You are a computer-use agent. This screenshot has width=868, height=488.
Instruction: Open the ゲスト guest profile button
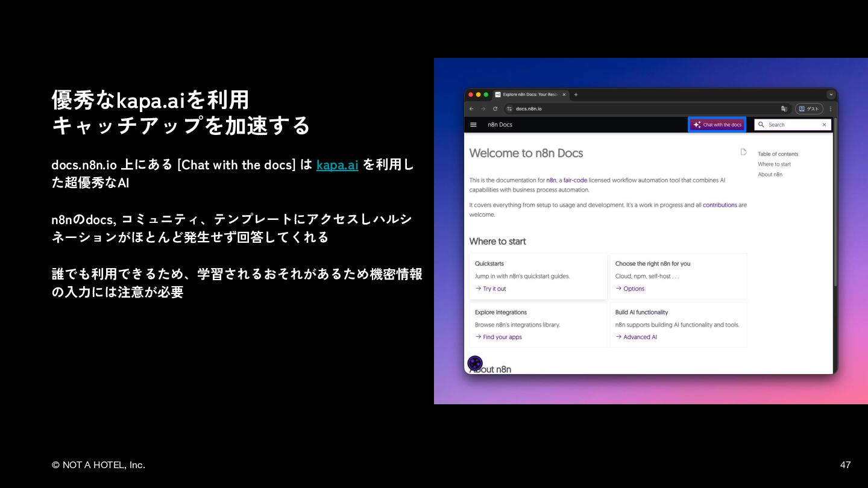(809, 108)
